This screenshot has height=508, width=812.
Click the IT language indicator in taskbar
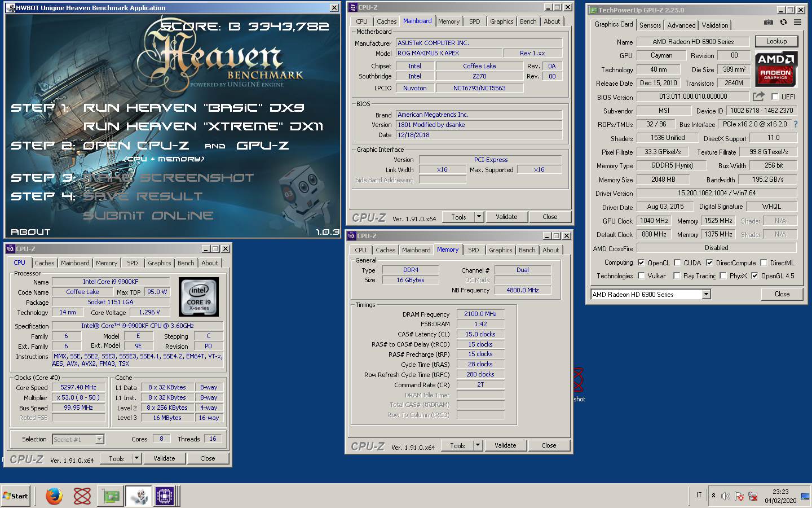(x=699, y=495)
